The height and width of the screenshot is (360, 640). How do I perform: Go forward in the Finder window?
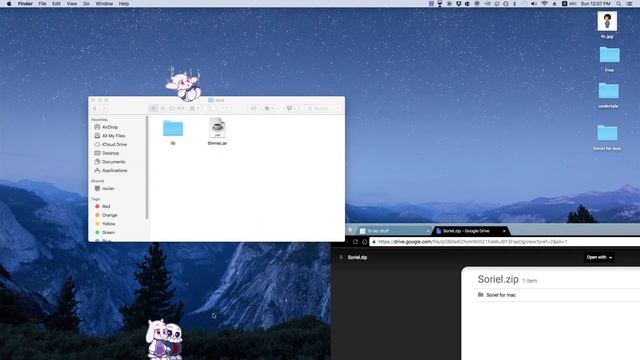coord(104,108)
